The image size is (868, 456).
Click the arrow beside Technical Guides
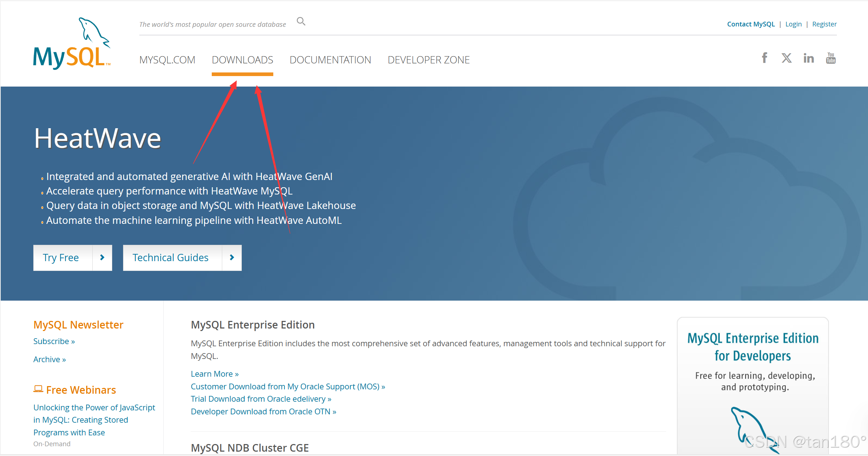click(x=232, y=258)
